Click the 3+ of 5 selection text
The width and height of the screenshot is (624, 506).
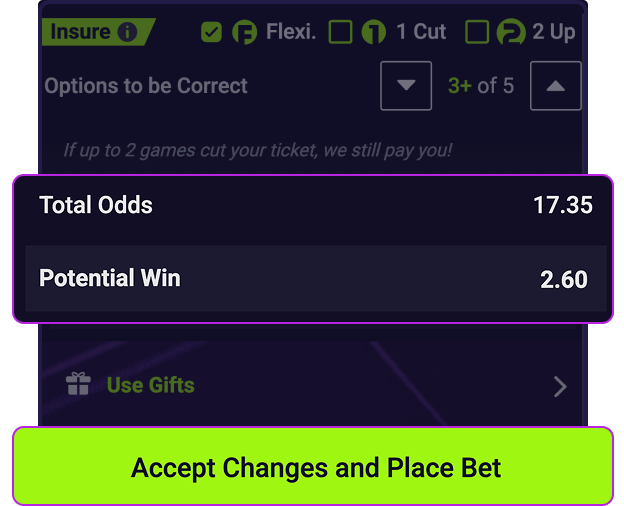coord(481,86)
